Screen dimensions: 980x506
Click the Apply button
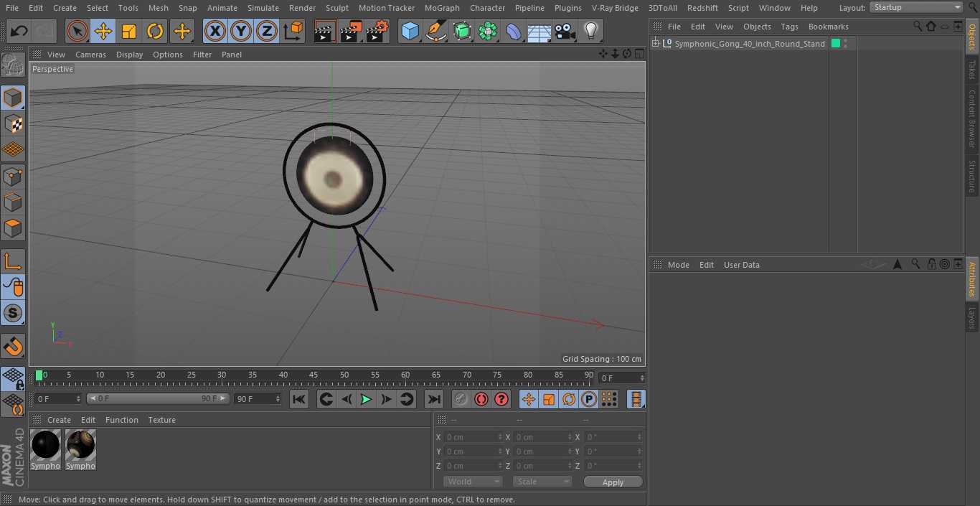coord(613,482)
